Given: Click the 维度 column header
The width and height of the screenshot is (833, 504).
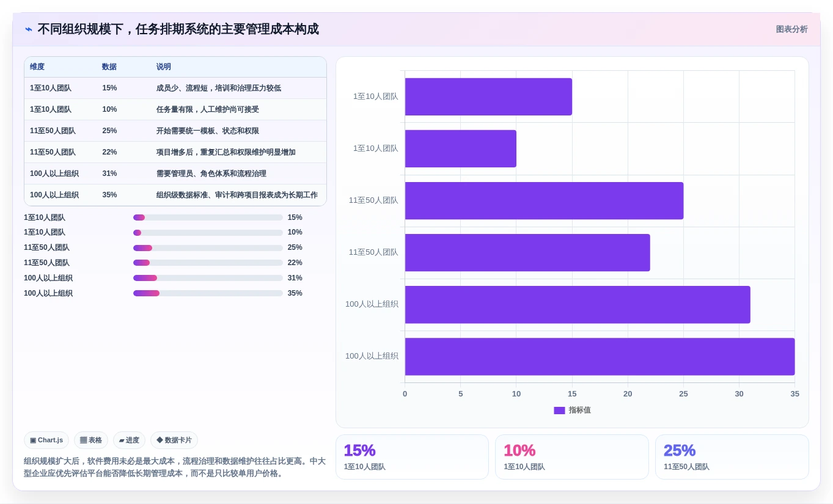Looking at the screenshot, I should click(x=37, y=67).
